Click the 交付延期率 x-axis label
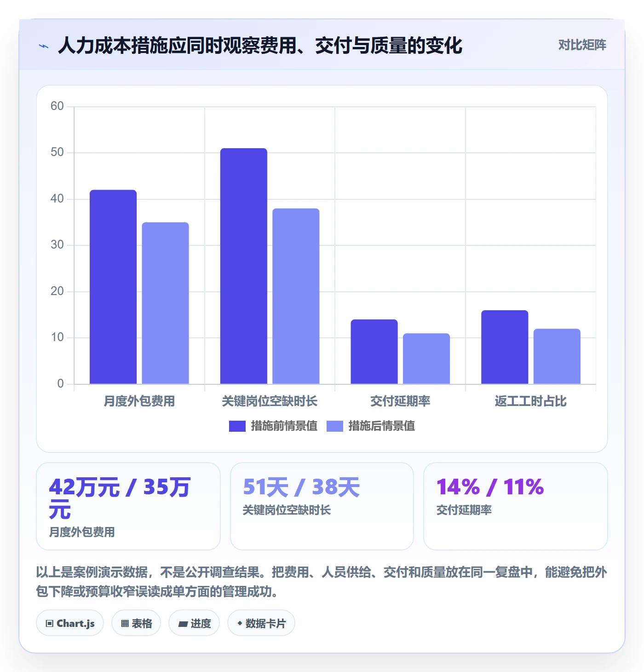The width and height of the screenshot is (644, 672). pos(400,401)
